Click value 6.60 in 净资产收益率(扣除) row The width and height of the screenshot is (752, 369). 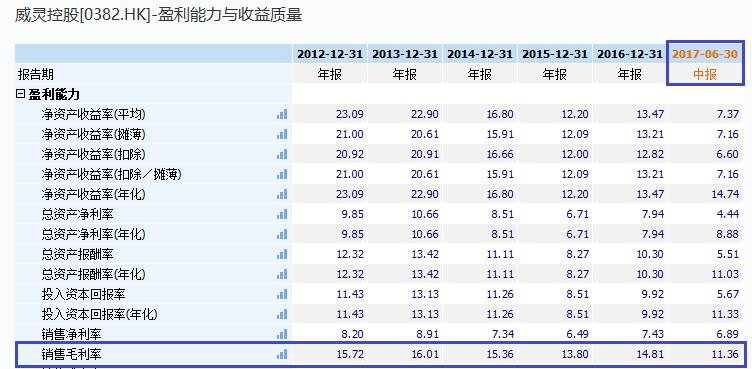tap(727, 154)
